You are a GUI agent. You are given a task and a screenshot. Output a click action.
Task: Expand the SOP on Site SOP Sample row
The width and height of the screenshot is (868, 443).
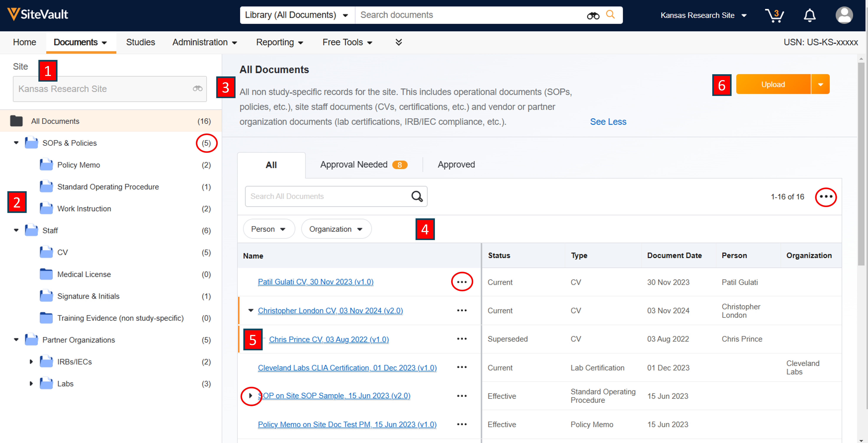[250, 395]
